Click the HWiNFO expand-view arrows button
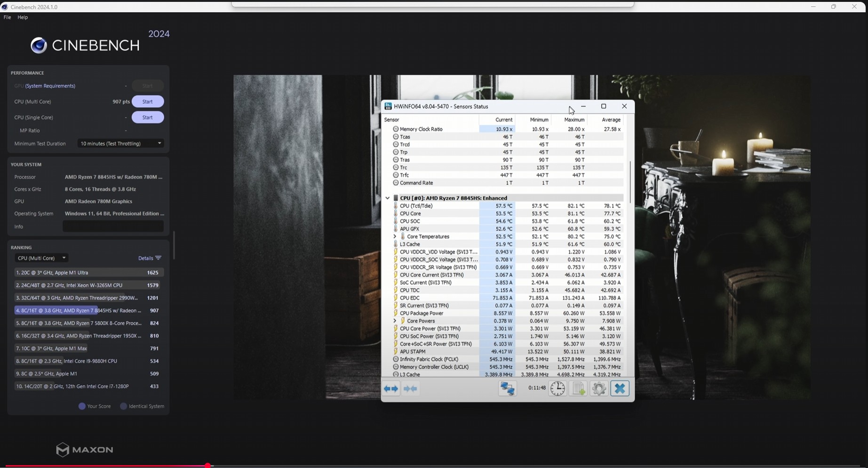This screenshot has height=468, width=868. pos(391,388)
